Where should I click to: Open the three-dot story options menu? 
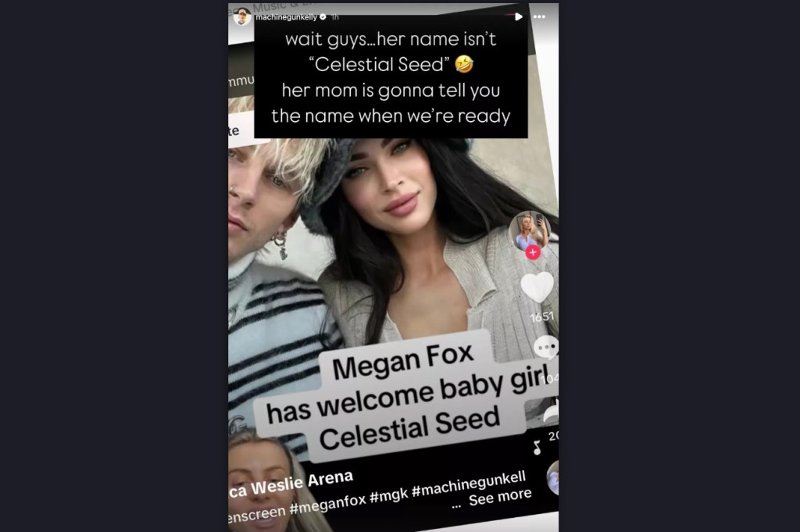coord(539,17)
